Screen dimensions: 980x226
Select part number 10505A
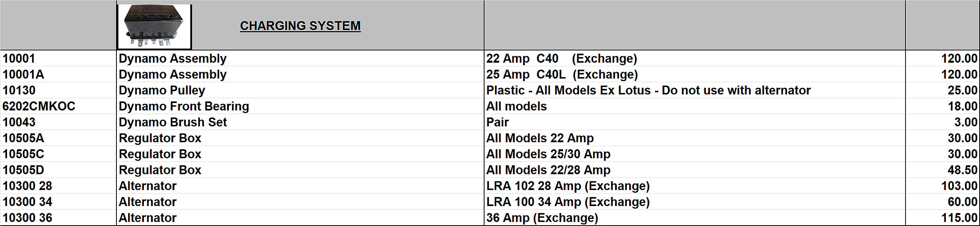(x=23, y=138)
